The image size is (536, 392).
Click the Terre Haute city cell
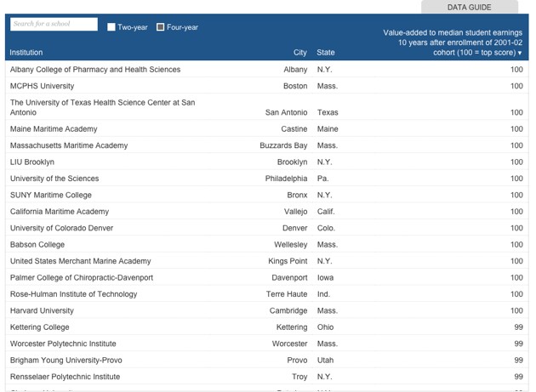coord(287,294)
